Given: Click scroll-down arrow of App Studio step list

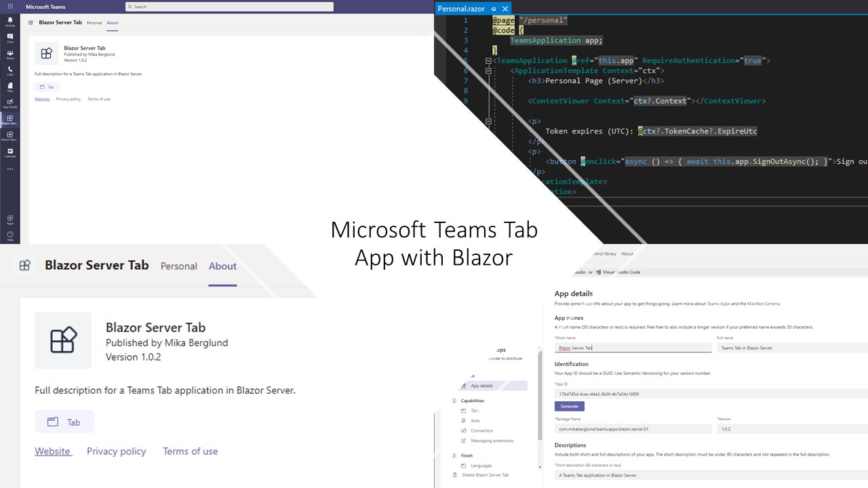Looking at the screenshot, I should point(540,467).
